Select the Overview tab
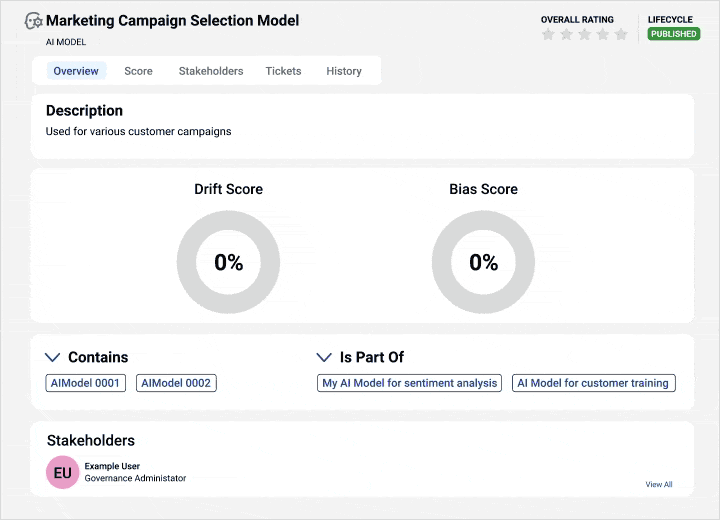 point(76,71)
